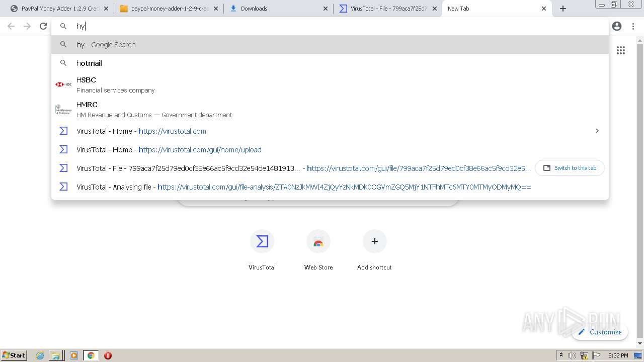The height and width of the screenshot is (362, 644).
Task: Click the network connection tray icon
Action: (584, 355)
